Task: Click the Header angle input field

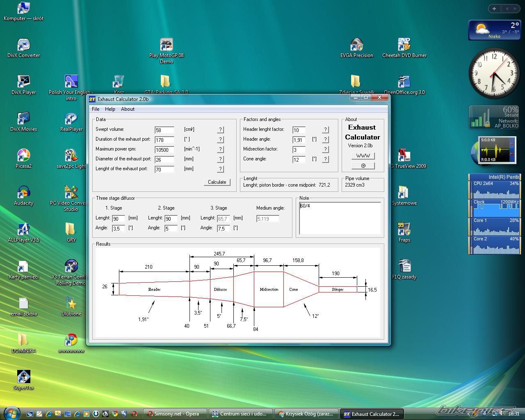Action: (299, 140)
